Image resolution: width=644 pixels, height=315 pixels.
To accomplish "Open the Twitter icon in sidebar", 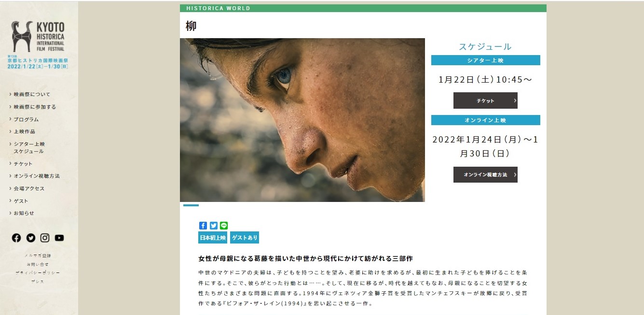I will [31, 238].
